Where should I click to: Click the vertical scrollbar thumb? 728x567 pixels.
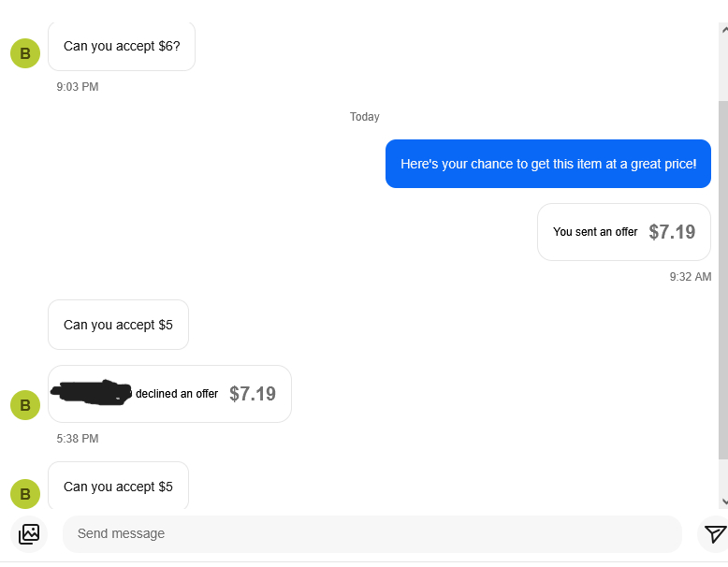(x=722, y=281)
